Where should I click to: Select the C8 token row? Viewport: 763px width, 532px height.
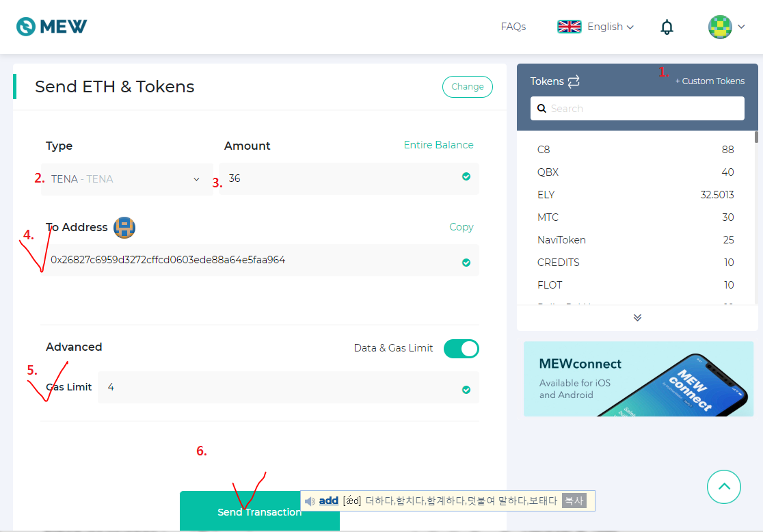(636, 150)
